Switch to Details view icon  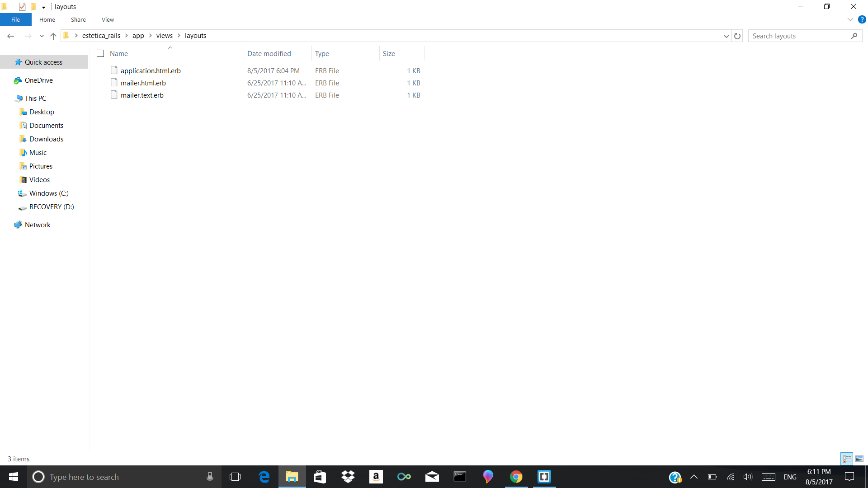tap(847, 459)
